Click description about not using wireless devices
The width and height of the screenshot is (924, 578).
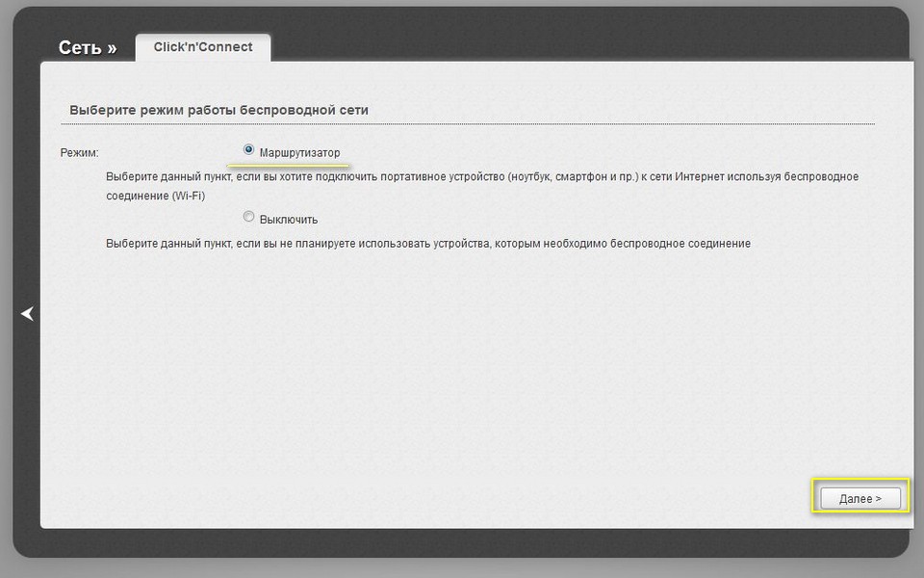[x=428, y=244]
